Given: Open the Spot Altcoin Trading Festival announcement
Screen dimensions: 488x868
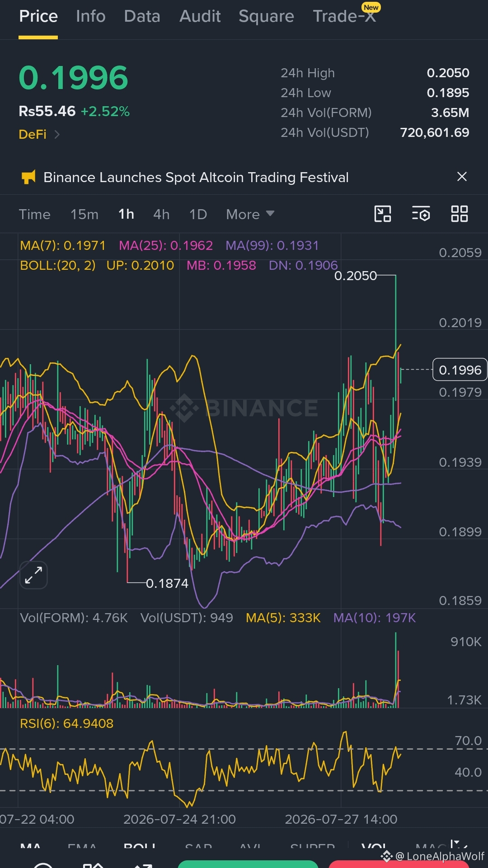Looking at the screenshot, I should pos(196,177).
